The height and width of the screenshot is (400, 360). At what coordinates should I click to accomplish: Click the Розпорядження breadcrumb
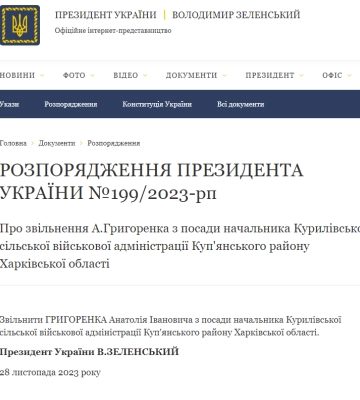pos(114,143)
